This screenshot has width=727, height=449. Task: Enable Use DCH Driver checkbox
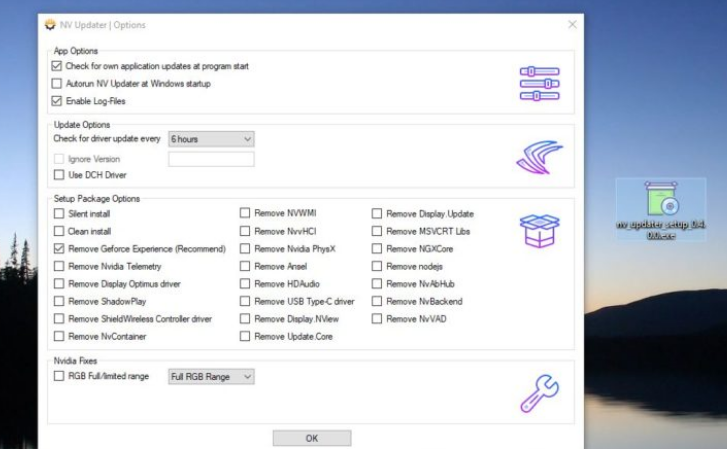click(x=59, y=175)
